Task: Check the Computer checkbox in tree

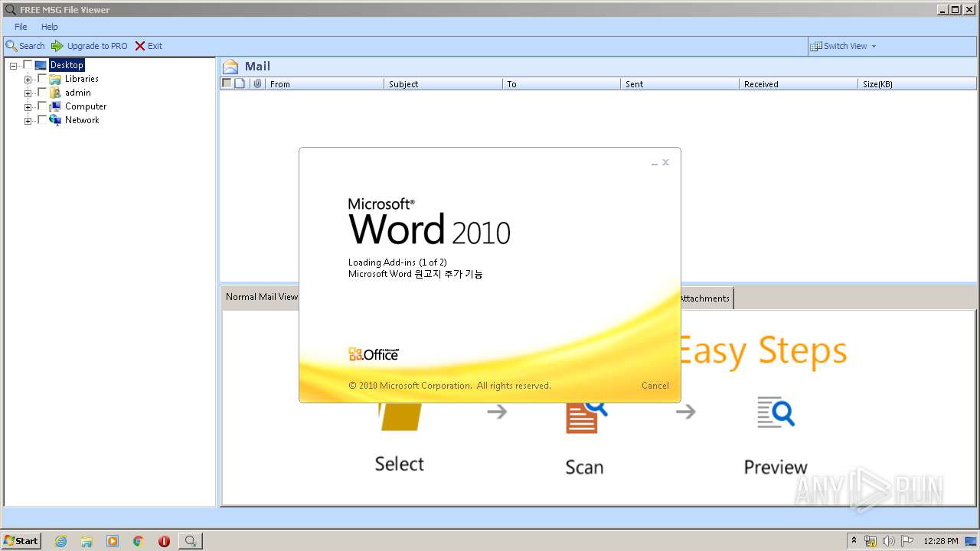Action: 42,106
